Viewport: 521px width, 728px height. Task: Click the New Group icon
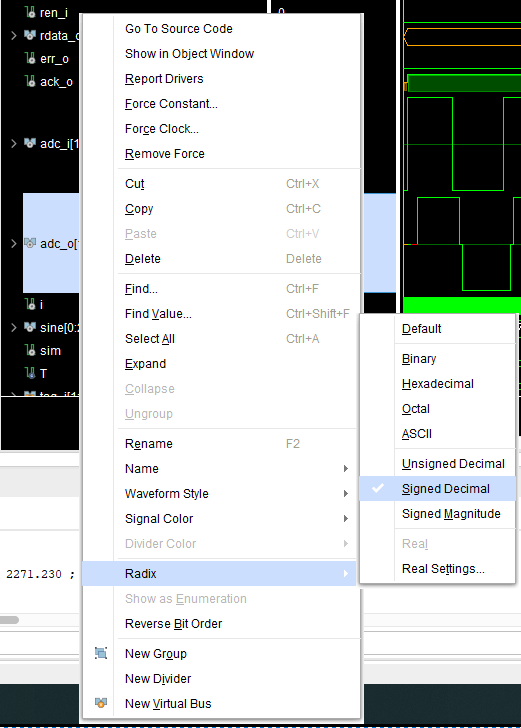(x=101, y=653)
